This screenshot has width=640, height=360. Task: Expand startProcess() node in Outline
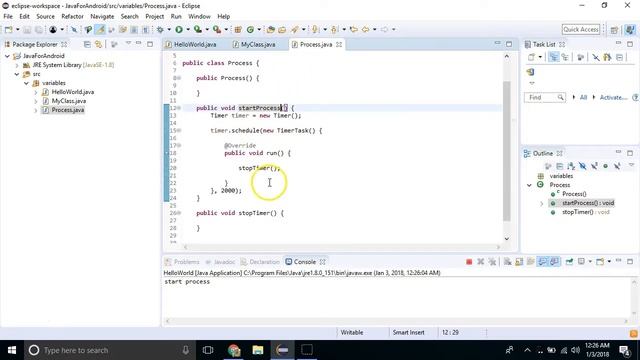(x=542, y=203)
